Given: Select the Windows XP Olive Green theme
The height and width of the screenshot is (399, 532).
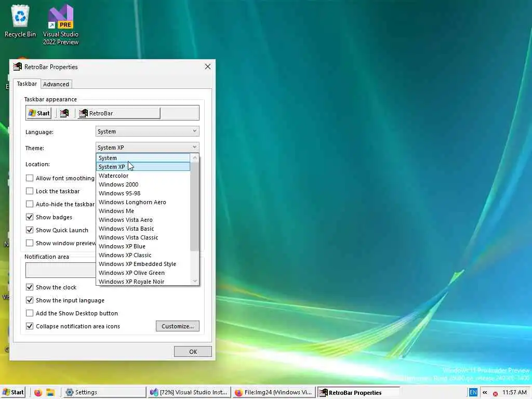Looking at the screenshot, I should [143, 272].
